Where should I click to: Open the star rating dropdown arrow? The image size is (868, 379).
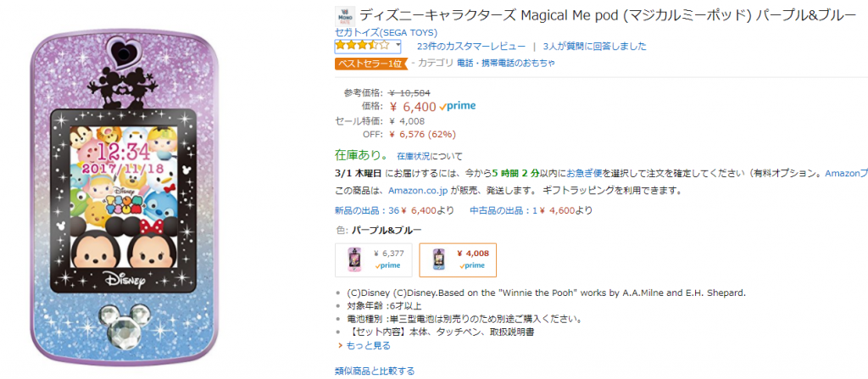(x=398, y=45)
